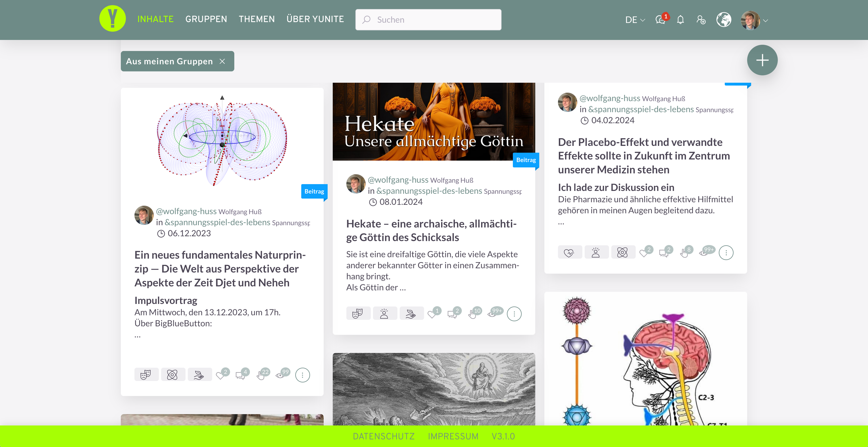Image resolution: width=868 pixels, height=447 pixels.
Task: Click the globe map icon in header
Action: click(723, 20)
